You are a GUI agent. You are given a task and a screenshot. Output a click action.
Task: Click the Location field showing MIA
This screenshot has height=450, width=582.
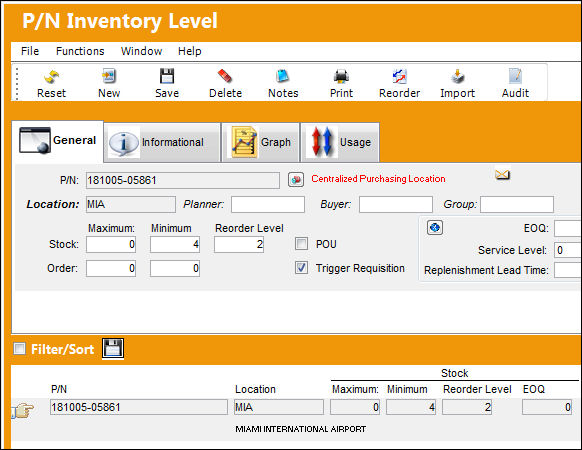pyautogui.click(x=131, y=205)
